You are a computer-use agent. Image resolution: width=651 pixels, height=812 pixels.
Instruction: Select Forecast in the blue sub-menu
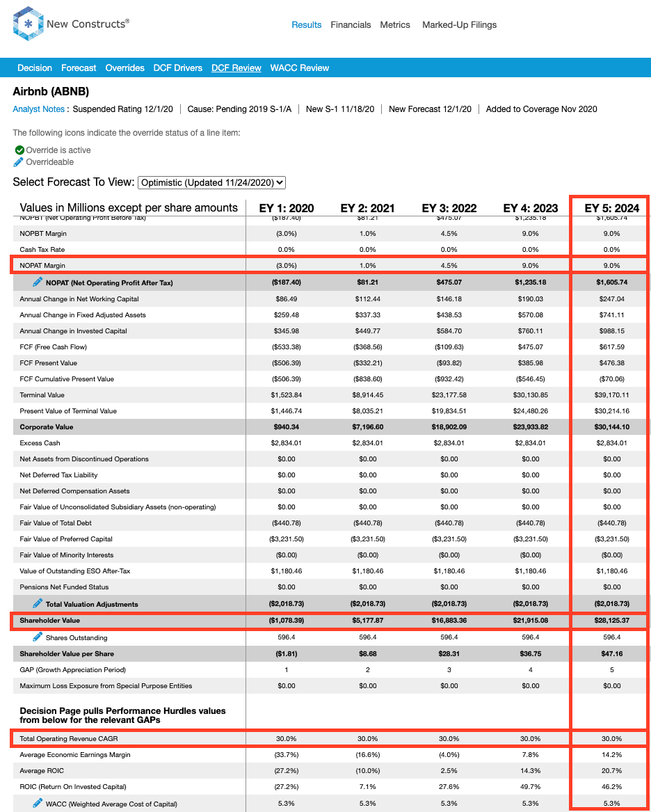click(79, 67)
